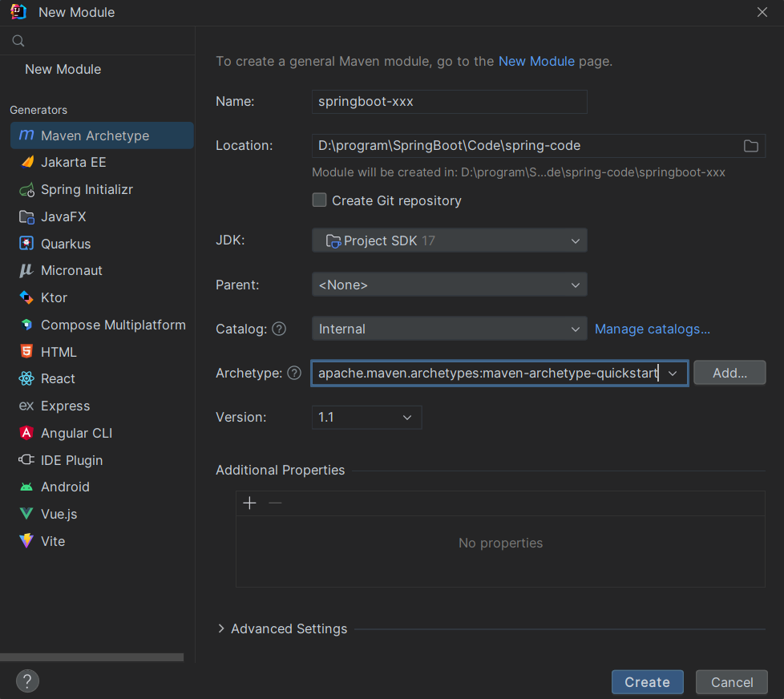Choose the HTML generator icon
The height and width of the screenshot is (699, 784).
[26, 351]
